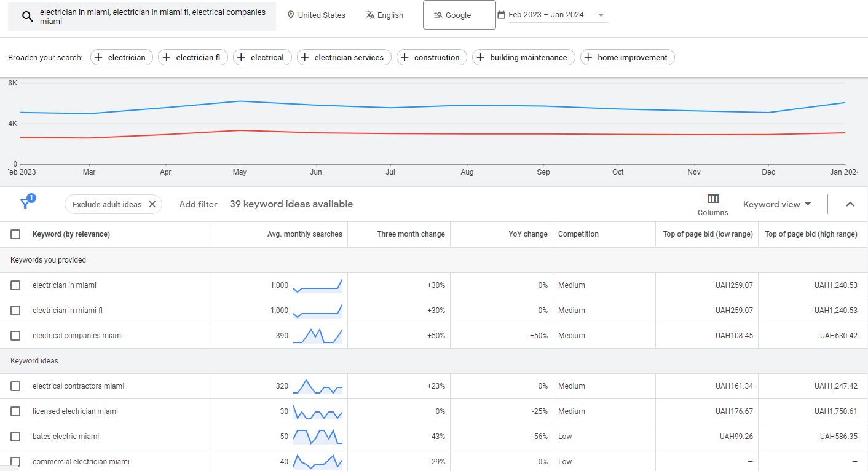
Task: Check the 'bates electric miami' checkbox
Action: coord(15,437)
